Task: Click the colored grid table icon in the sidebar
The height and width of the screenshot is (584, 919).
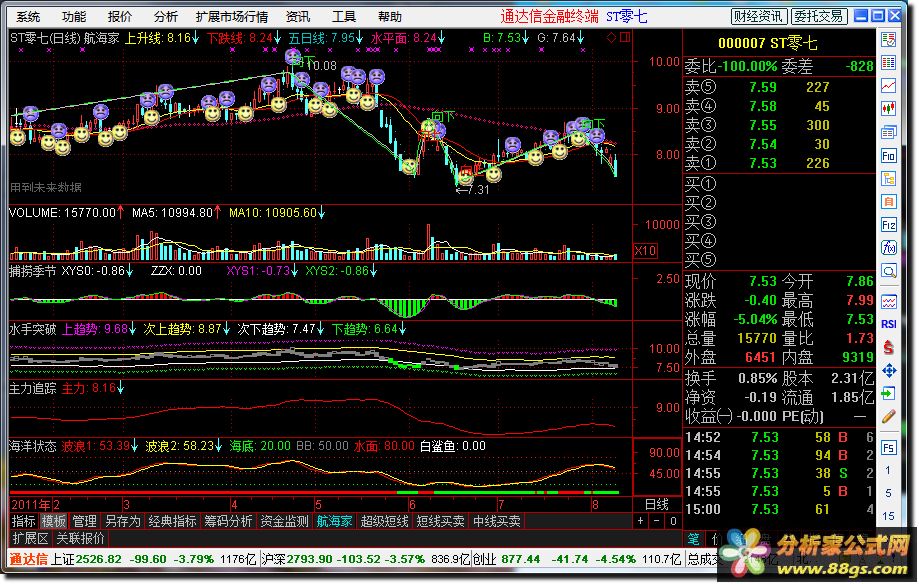Action: point(889,63)
